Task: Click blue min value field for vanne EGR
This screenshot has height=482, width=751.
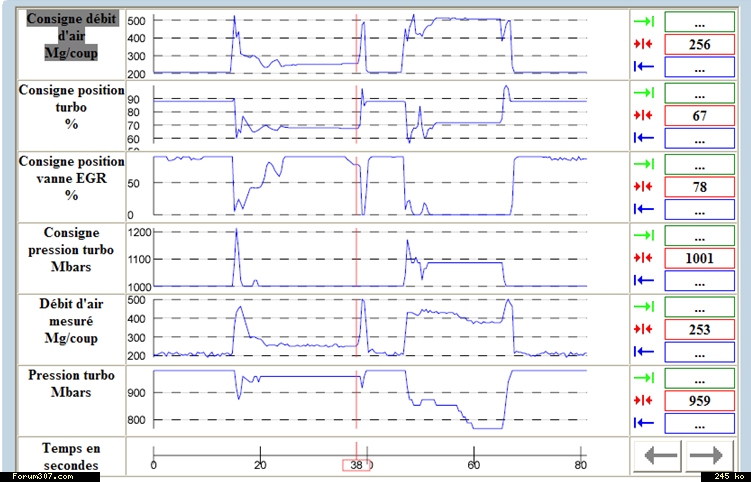Action: [699, 210]
